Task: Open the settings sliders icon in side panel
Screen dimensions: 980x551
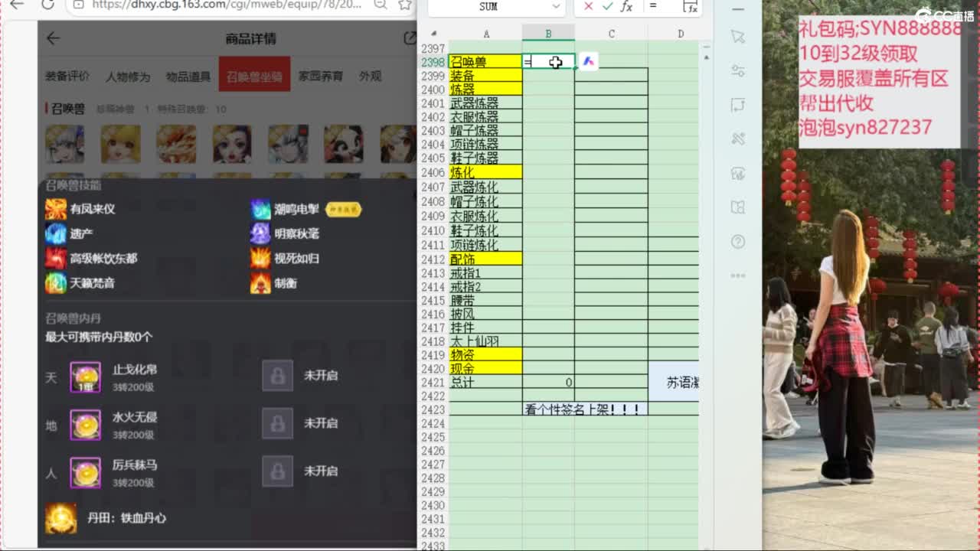Action: tap(738, 70)
